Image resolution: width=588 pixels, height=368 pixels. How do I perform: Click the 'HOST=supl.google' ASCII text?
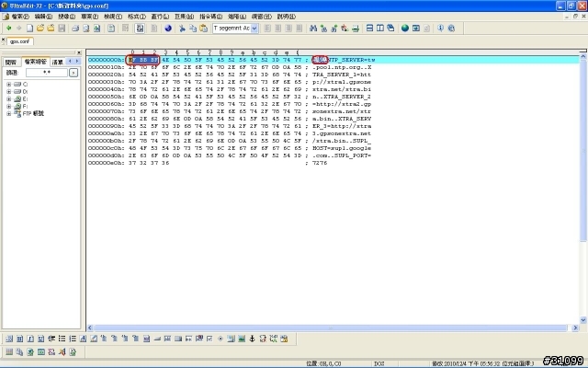pyautogui.click(x=342, y=148)
